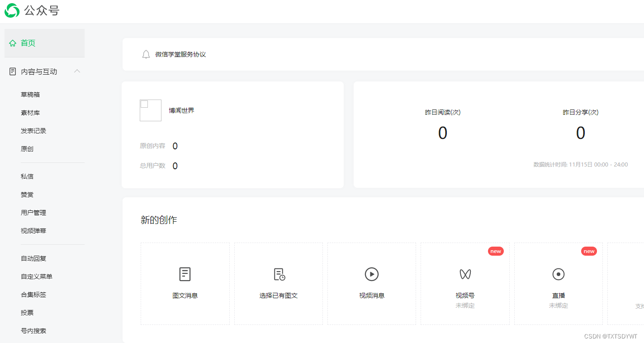Click the 新的创作 section heading

(159, 220)
